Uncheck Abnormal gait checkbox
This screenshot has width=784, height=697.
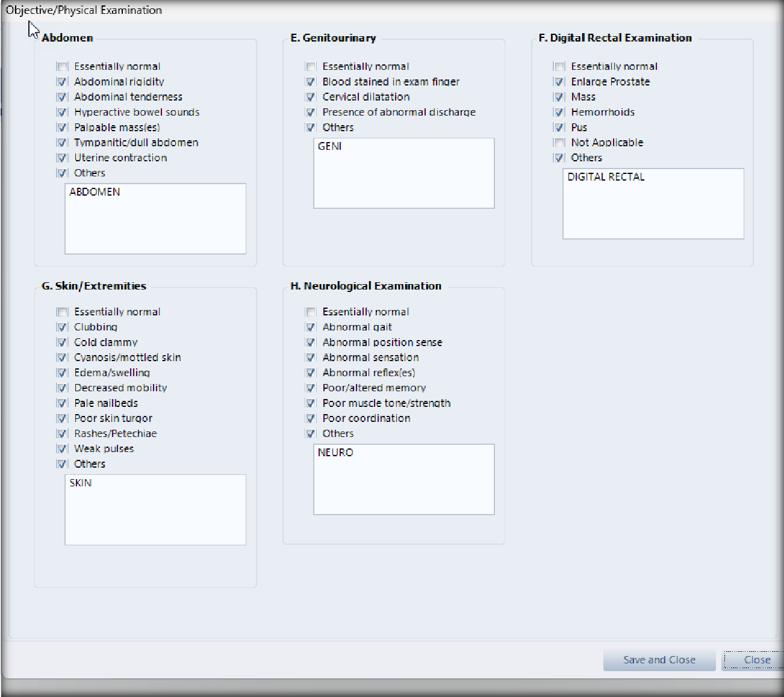[x=311, y=327]
